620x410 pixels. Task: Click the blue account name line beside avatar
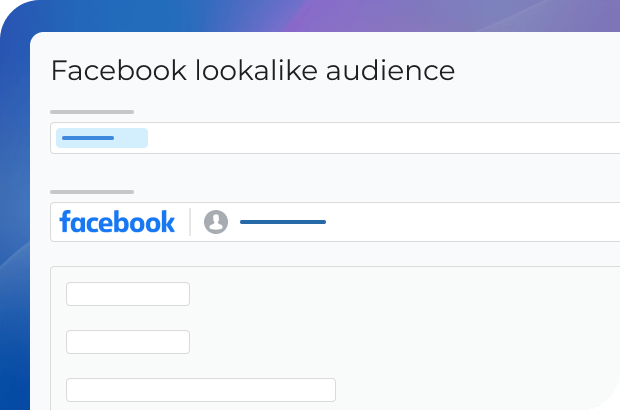click(x=283, y=222)
